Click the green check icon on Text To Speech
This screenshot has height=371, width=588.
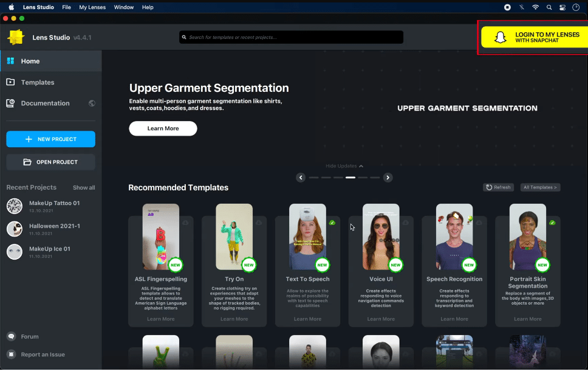coord(332,223)
